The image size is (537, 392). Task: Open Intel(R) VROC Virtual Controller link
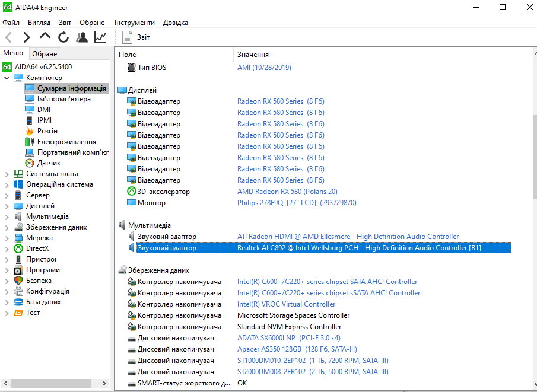coord(287,304)
